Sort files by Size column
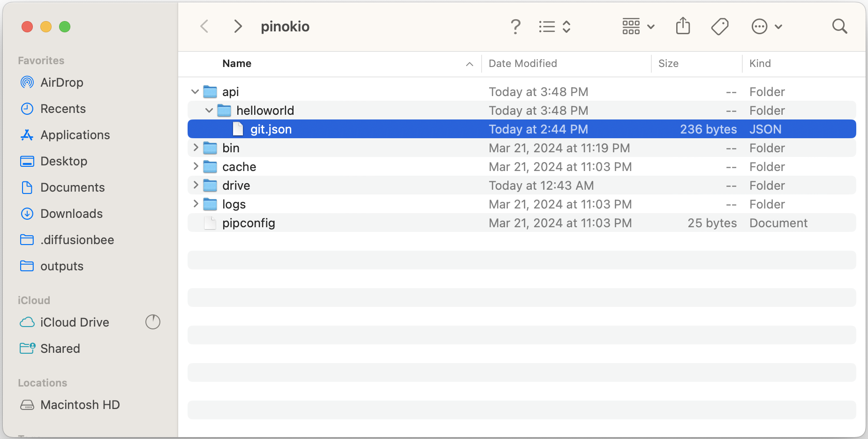 tap(668, 63)
